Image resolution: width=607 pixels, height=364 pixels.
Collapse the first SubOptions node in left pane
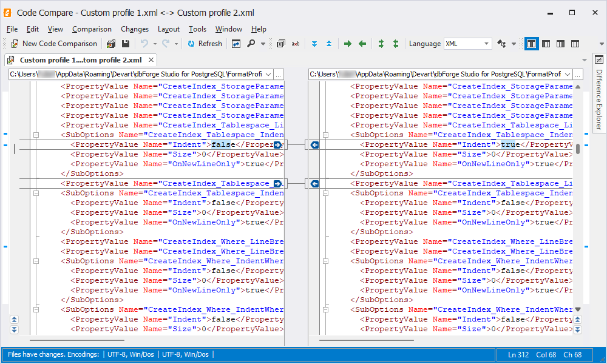tap(36, 135)
